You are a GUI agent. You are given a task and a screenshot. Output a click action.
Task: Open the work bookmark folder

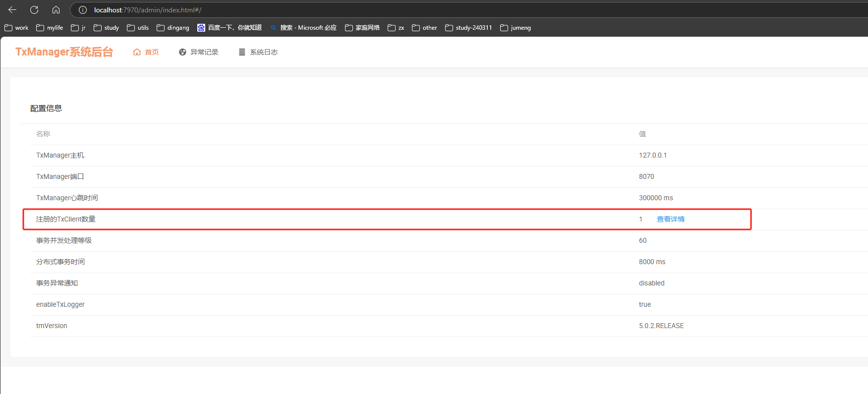(16, 28)
